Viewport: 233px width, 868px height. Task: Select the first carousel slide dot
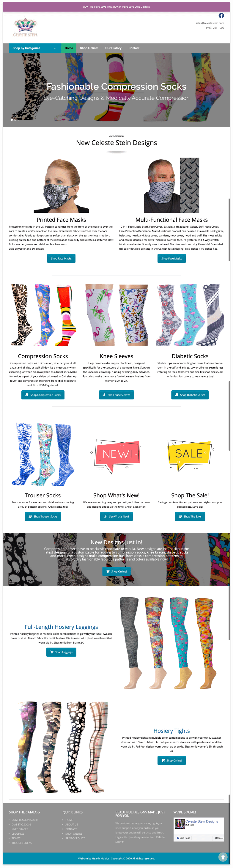(x=12, y=119)
